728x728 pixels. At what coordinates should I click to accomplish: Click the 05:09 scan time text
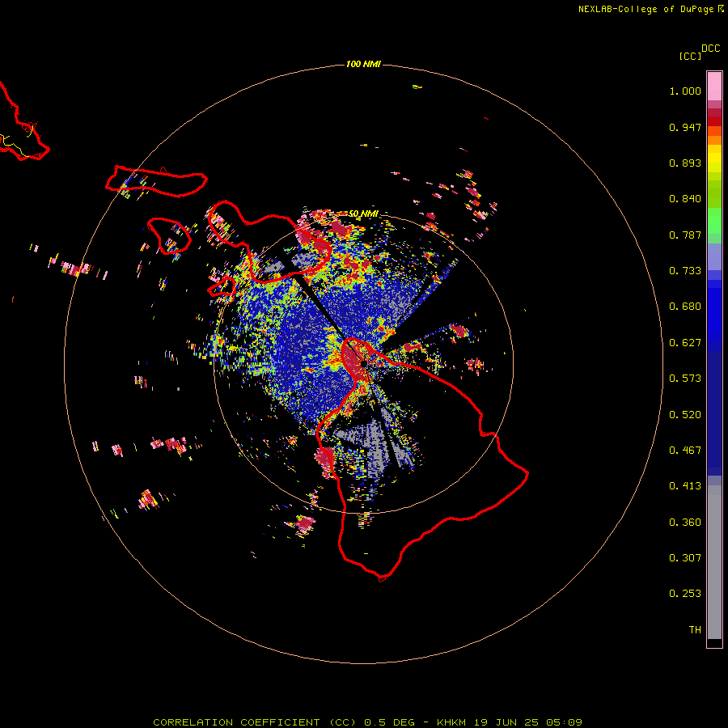coord(563,722)
